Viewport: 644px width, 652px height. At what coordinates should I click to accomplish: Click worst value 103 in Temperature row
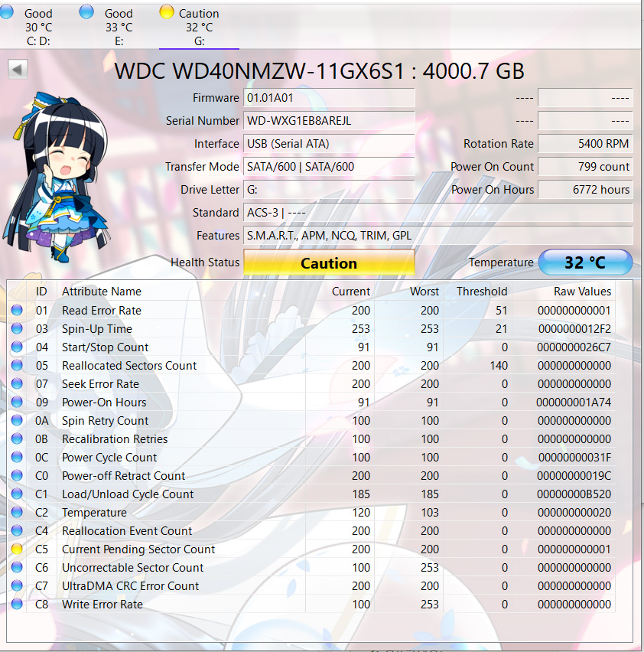(430, 512)
